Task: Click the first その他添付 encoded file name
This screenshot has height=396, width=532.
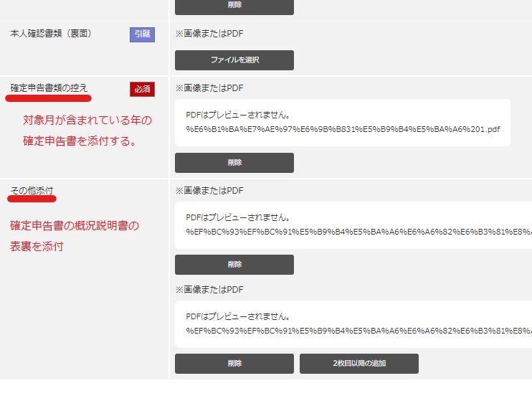Action: 358,232
